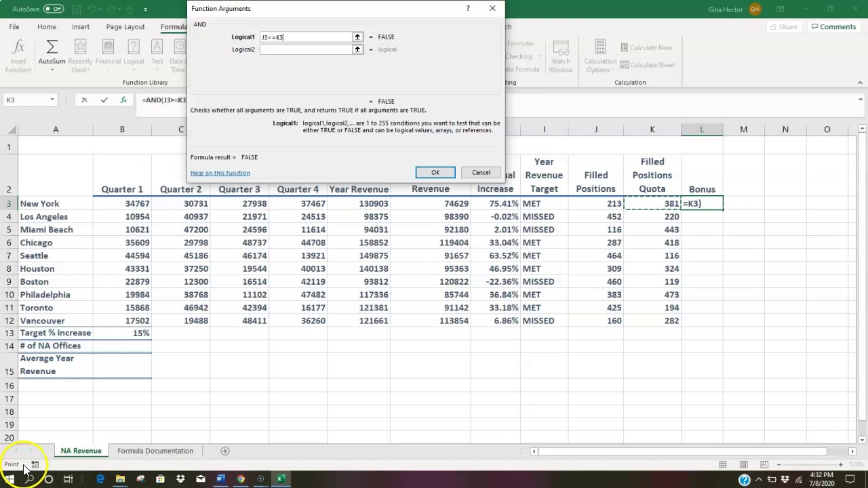
Task: Click the Calculate Sheet icon
Action: (x=625, y=65)
